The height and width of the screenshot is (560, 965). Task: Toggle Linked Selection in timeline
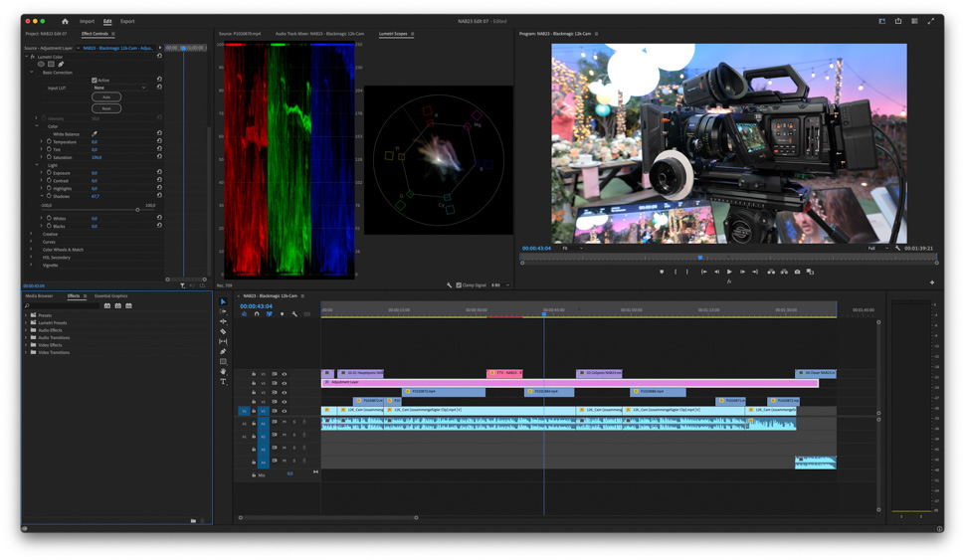tap(269, 314)
